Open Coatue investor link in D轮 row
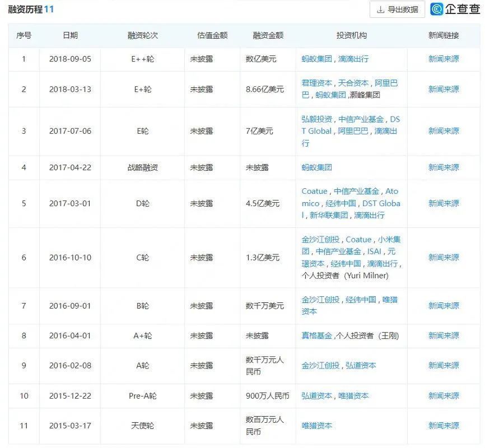485x448 pixels. click(314, 192)
